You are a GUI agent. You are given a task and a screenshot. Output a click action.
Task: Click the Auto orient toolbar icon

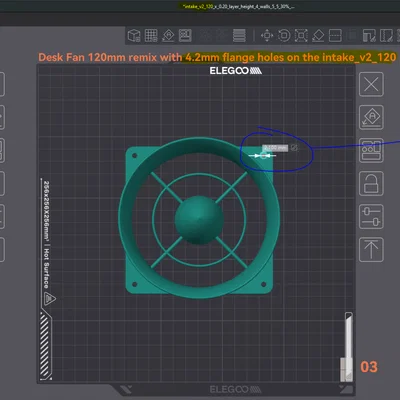click(x=168, y=35)
